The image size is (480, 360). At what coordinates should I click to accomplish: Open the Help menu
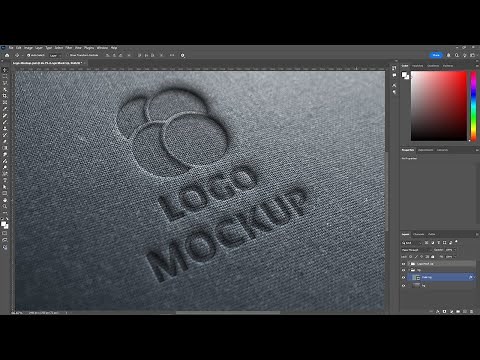coord(114,48)
